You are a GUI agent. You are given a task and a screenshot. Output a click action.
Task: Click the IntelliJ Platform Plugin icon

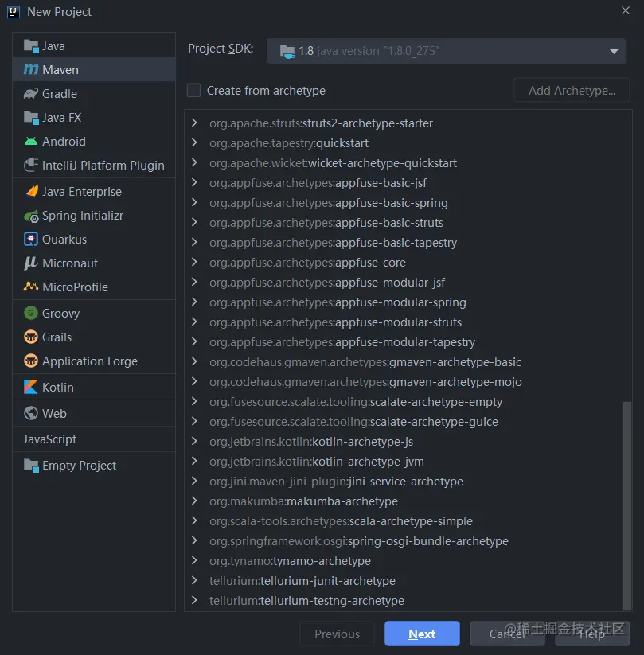coord(31,166)
